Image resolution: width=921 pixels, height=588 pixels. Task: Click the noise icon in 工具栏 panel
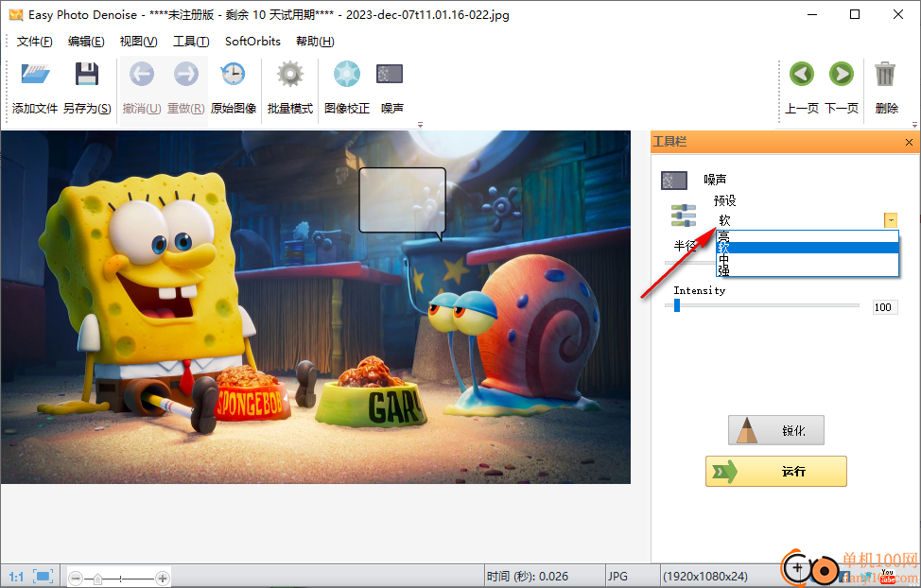673,181
